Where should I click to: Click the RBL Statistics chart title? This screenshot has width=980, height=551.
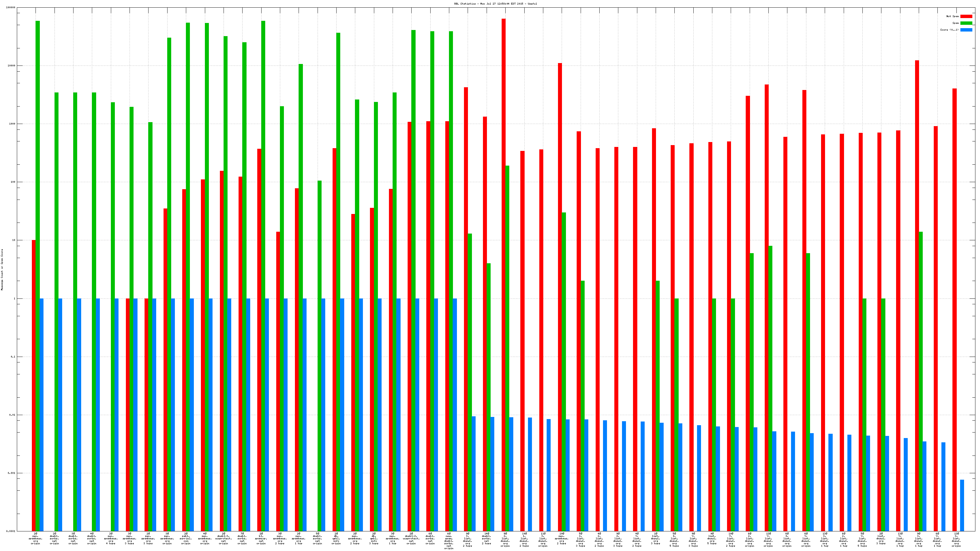[495, 4]
